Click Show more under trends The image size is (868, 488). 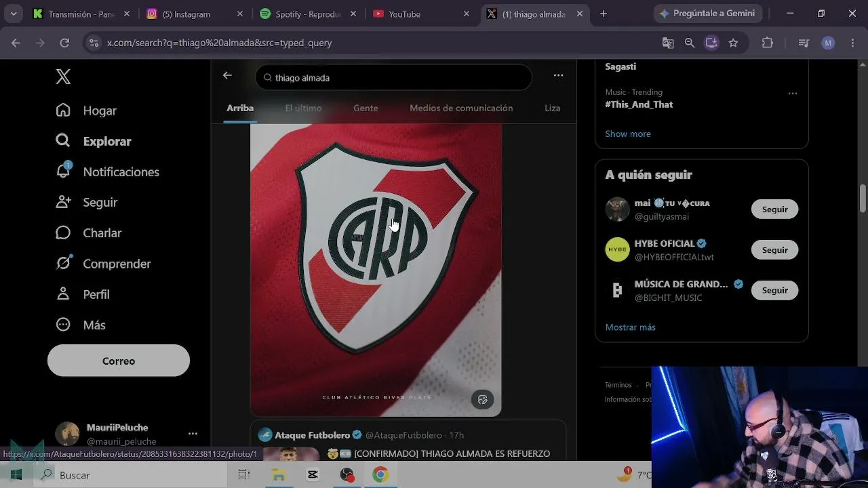[x=628, y=134]
